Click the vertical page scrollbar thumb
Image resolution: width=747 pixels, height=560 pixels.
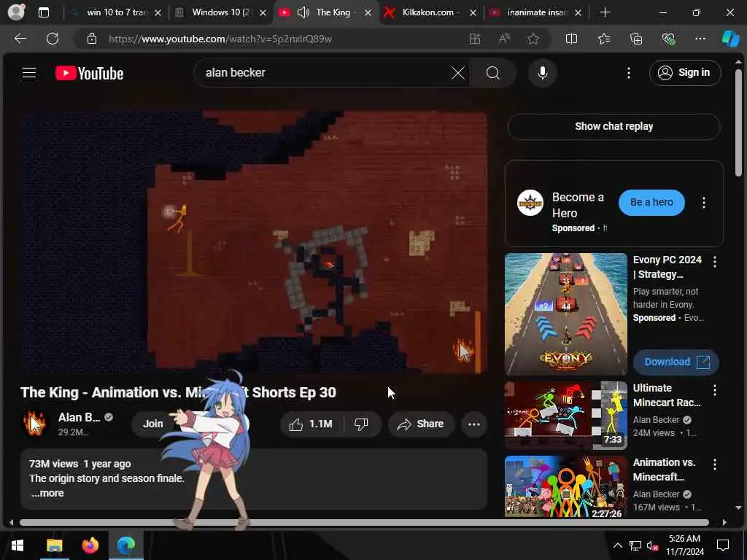point(738,122)
